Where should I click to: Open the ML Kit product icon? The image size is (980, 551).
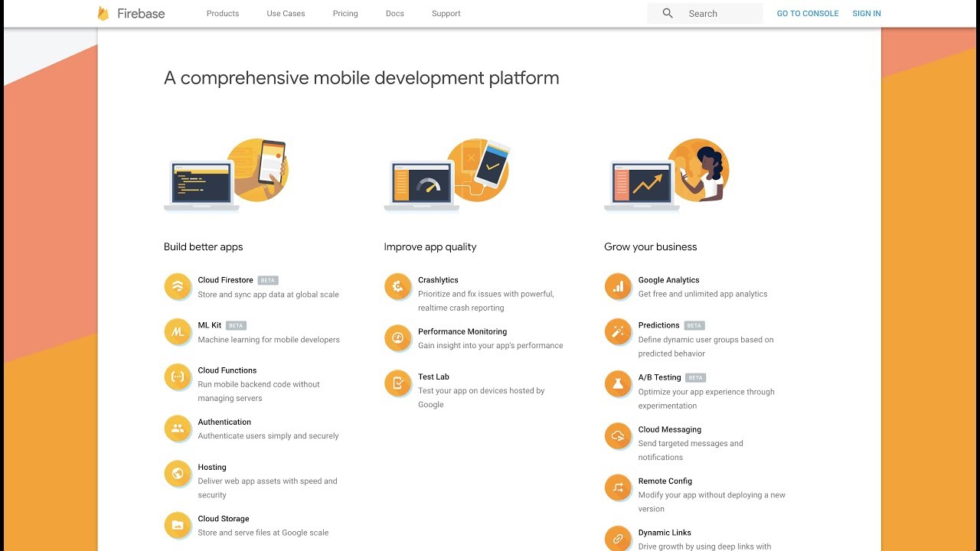178,332
